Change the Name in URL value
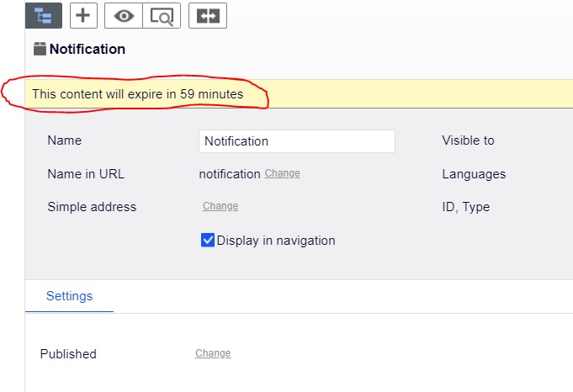The height and width of the screenshot is (392, 573). 282,173
